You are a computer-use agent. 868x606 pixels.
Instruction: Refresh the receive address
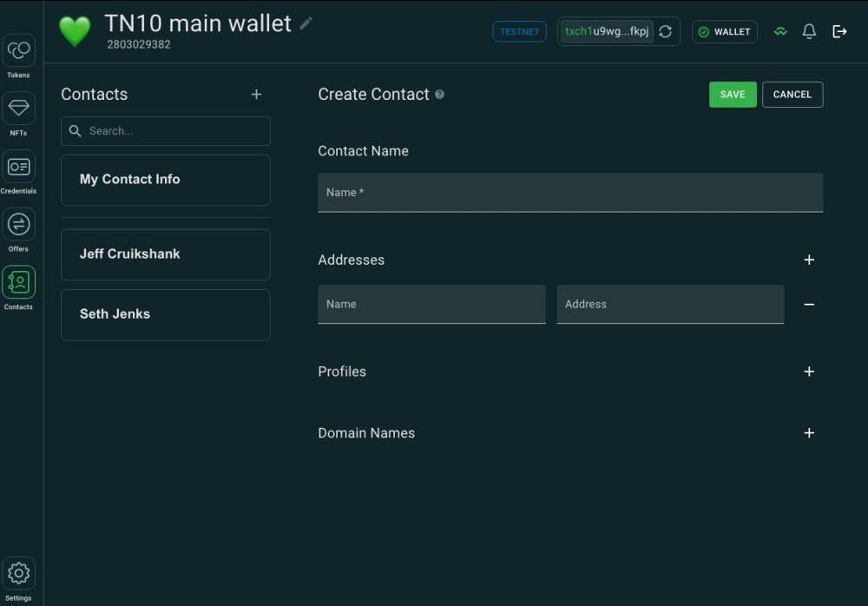[666, 31]
